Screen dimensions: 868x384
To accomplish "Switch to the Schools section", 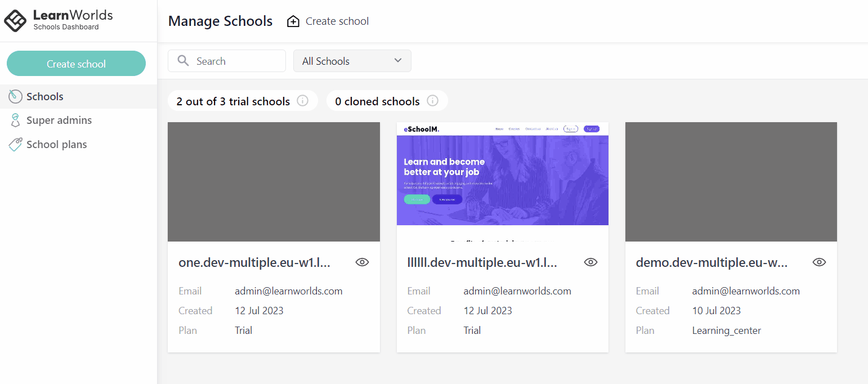I will [x=44, y=96].
